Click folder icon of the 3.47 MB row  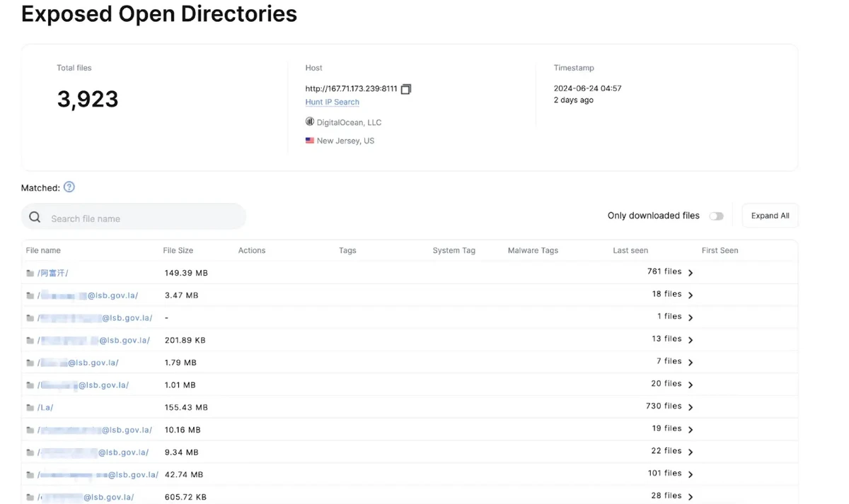click(30, 295)
